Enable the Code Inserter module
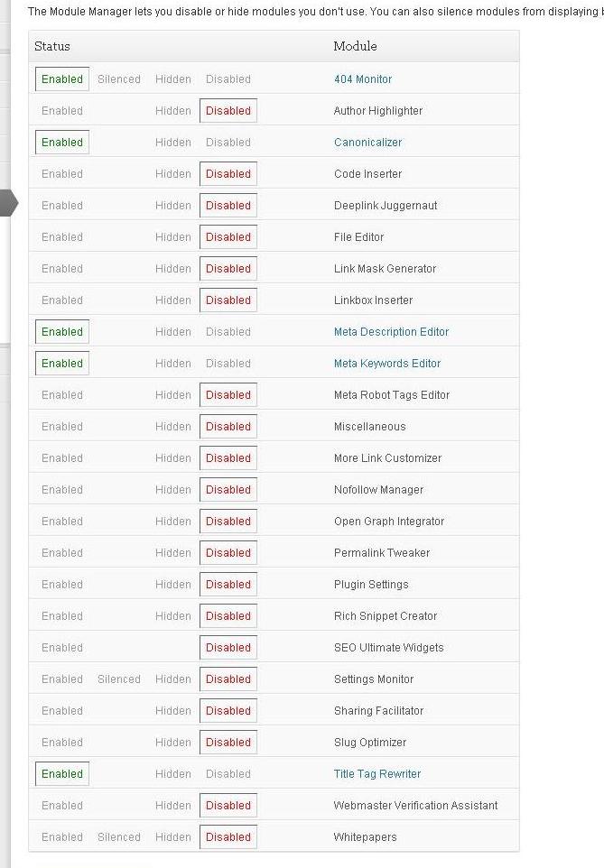The width and height of the screenshot is (604, 868). 62,174
